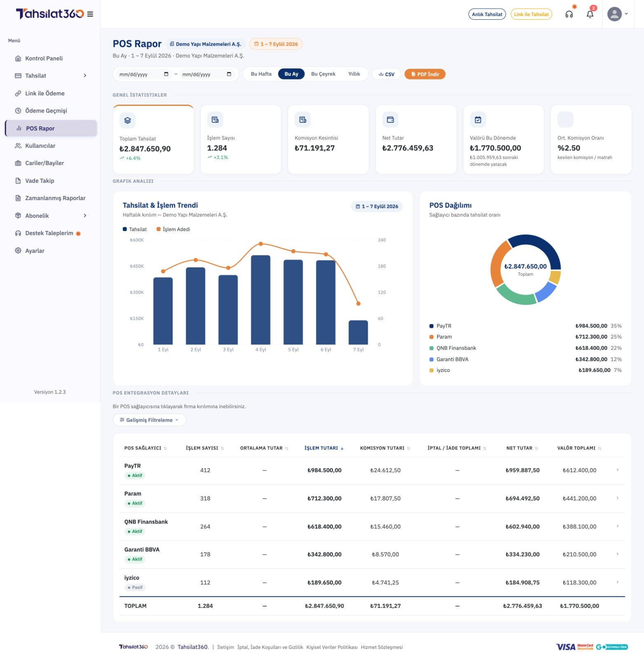The height and width of the screenshot is (659, 644).
Task: Expand the Param row chevron
Action: [x=618, y=498]
